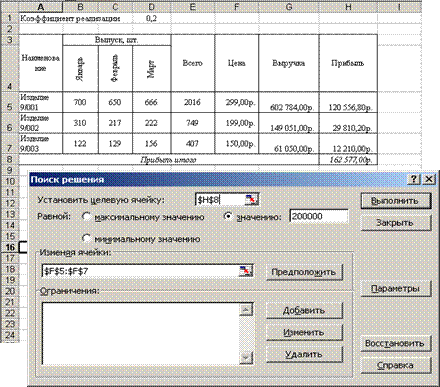Click constraints list scroll up arrow
This screenshot has height=387, width=440.
(246, 310)
